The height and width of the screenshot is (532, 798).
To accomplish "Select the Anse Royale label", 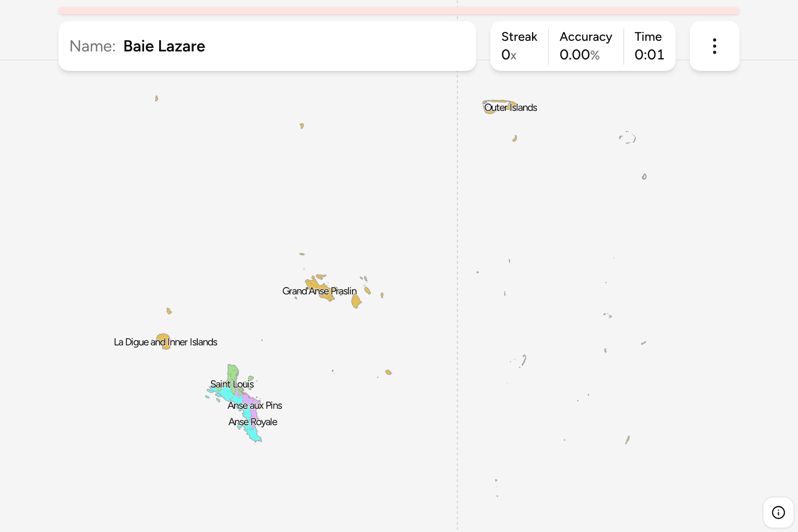I will pyautogui.click(x=253, y=422).
